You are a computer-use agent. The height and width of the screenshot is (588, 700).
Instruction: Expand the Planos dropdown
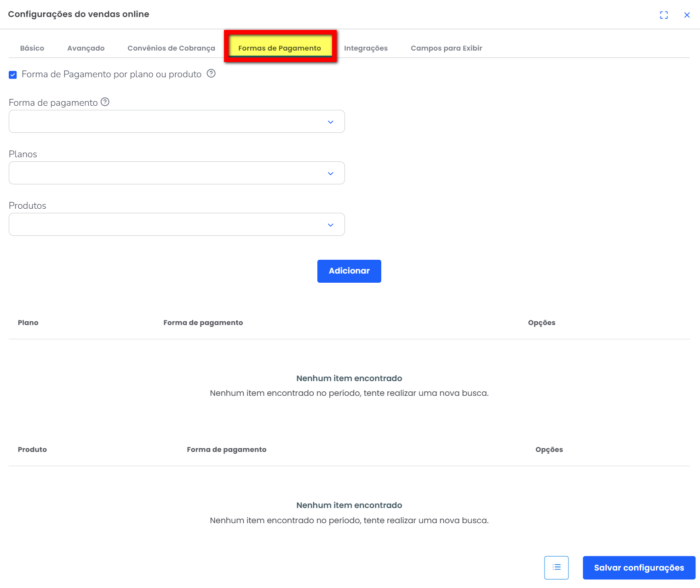177,173
